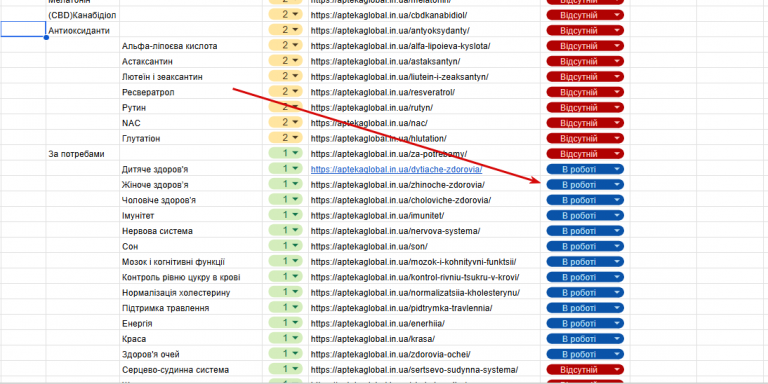Open status dropdown for Енергія row

point(585,323)
